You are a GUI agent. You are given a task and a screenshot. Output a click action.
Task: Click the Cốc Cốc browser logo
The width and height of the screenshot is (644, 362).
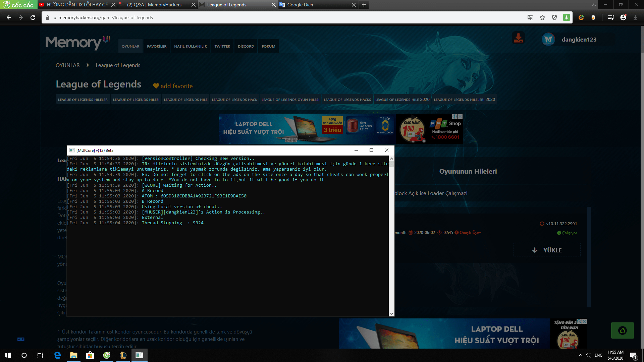click(x=18, y=5)
